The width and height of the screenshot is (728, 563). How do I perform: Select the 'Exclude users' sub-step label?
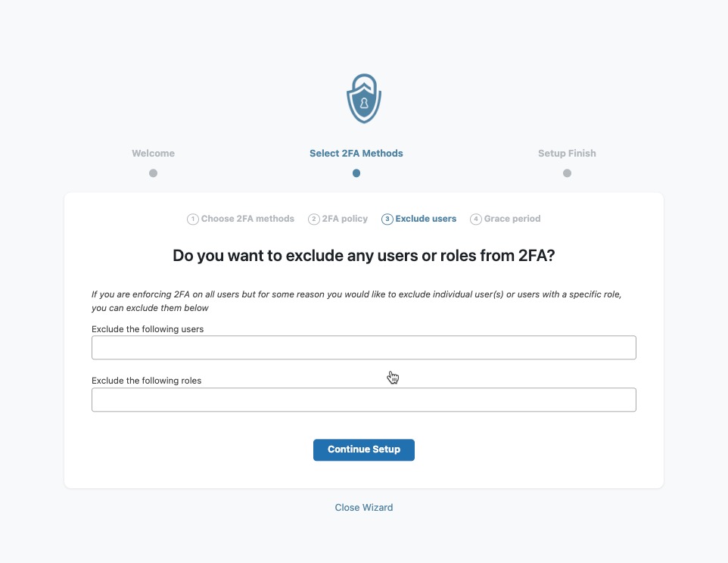click(426, 219)
